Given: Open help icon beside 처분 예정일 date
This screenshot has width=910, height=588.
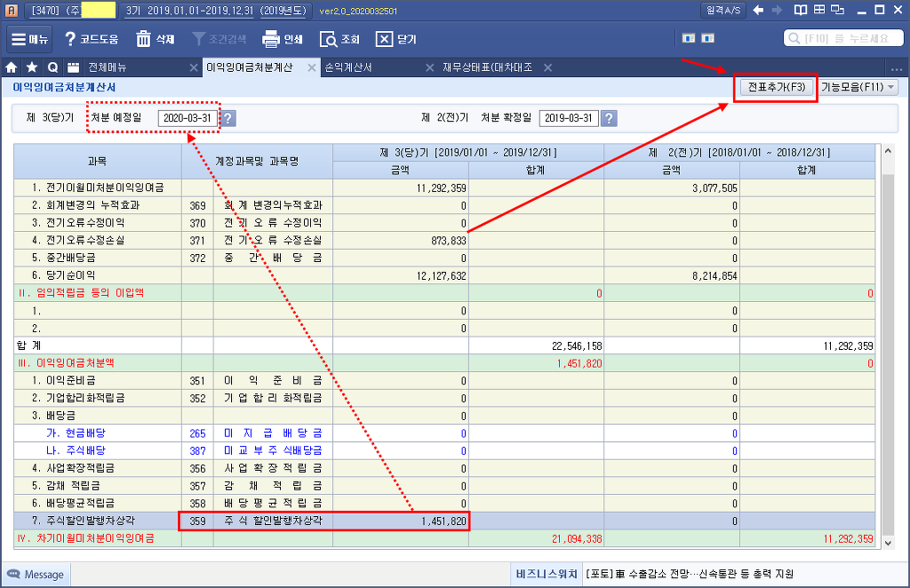Looking at the screenshot, I should coord(228,118).
